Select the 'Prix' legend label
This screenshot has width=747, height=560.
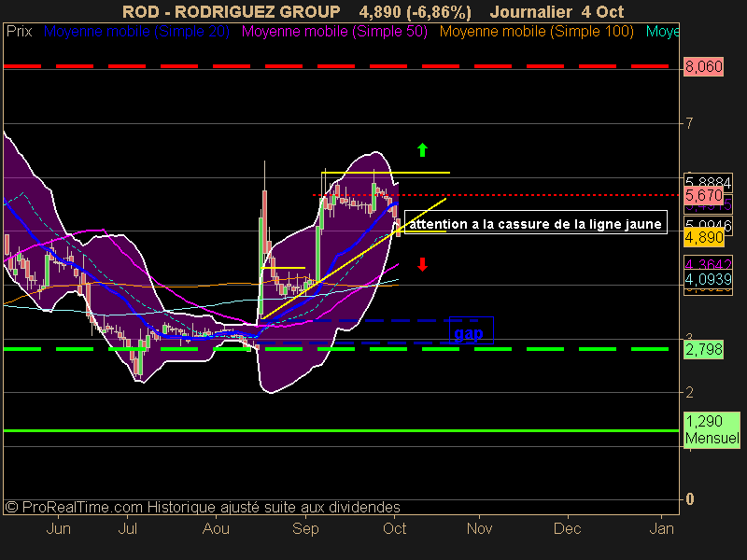pos(19,32)
